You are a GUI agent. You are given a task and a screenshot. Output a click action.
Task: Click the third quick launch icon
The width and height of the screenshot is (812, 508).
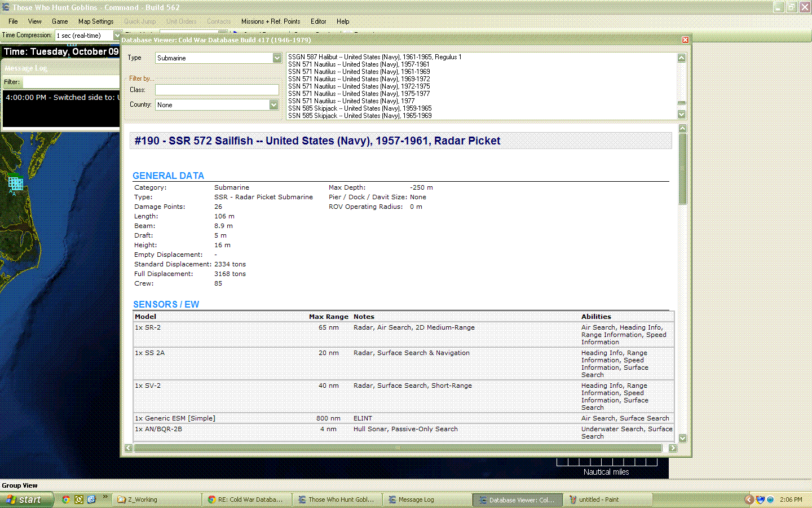pos(91,500)
